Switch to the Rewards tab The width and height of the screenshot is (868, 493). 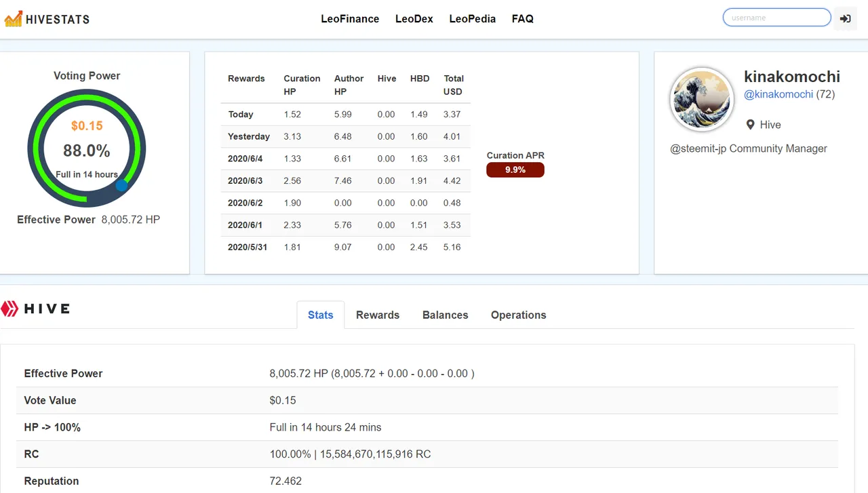378,315
